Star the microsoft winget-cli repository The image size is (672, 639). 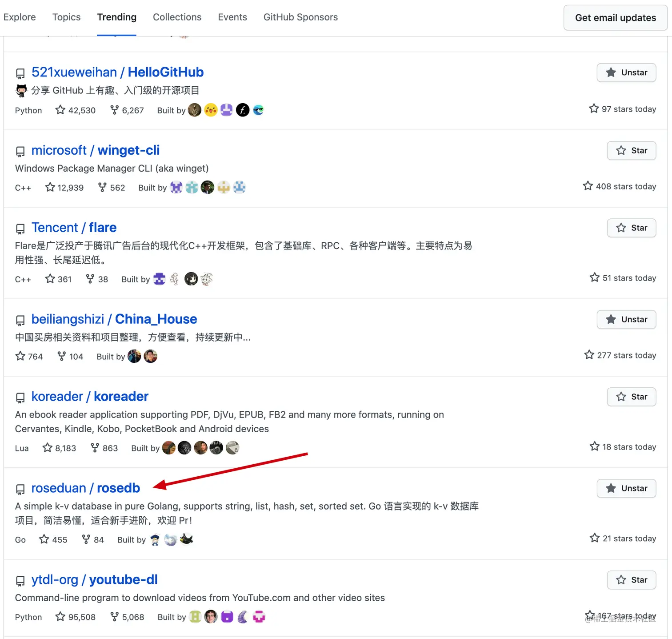coord(632,151)
